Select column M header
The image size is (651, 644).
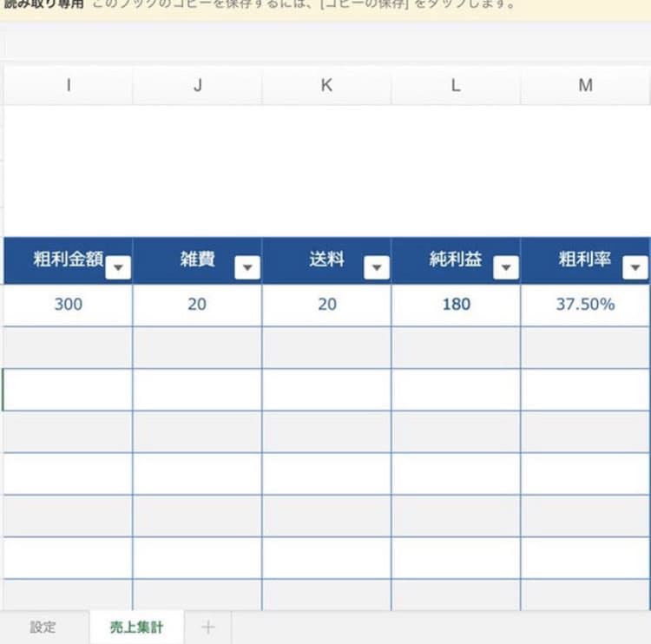tap(585, 85)
